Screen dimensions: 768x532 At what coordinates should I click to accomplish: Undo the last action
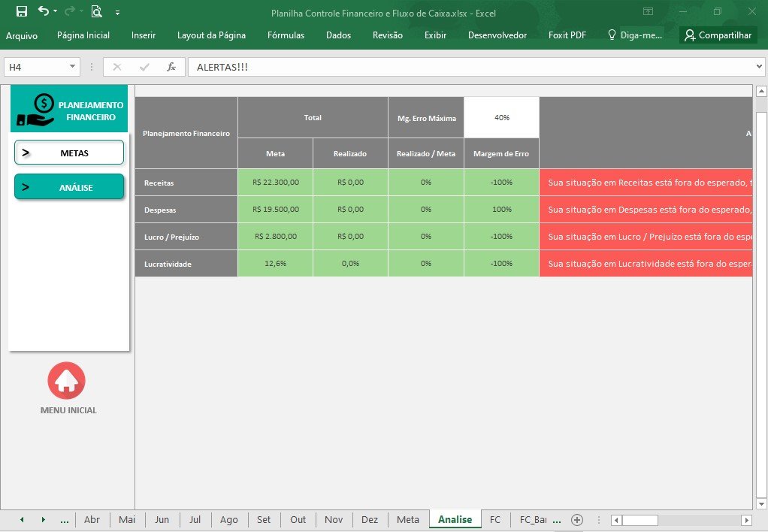click(44, 11)
